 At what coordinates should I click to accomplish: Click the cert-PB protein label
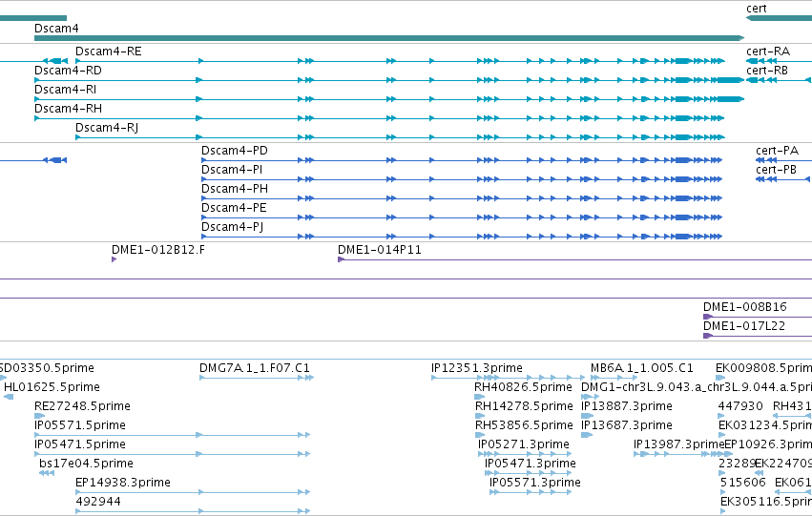(776, 170)
